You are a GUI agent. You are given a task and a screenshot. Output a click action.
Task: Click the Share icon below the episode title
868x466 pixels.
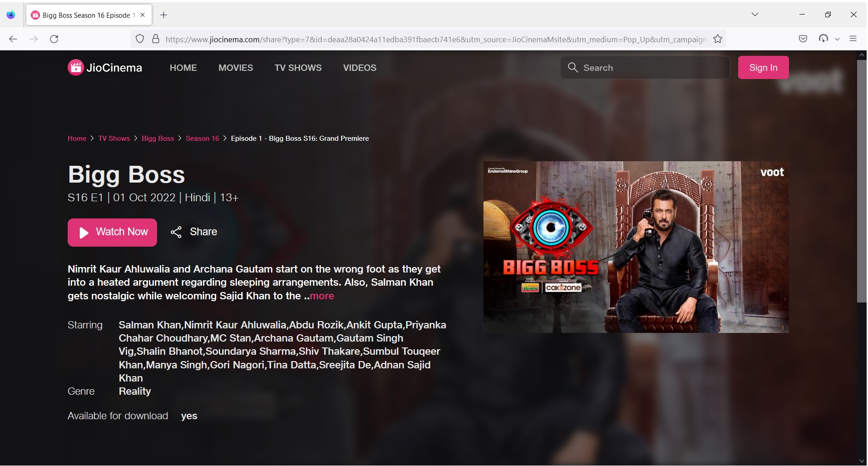pyautogui.click(x=177, y=232)
